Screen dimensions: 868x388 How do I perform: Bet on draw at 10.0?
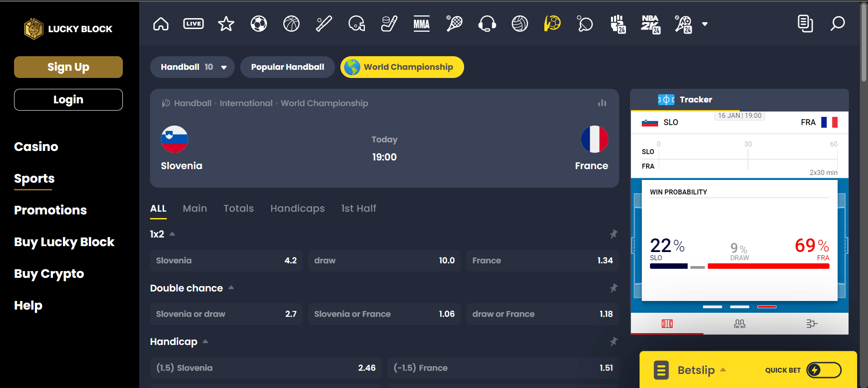(x=384, y=261)
